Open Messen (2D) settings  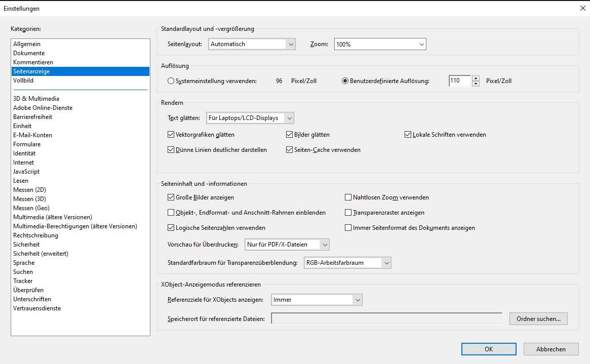point(30,190)
